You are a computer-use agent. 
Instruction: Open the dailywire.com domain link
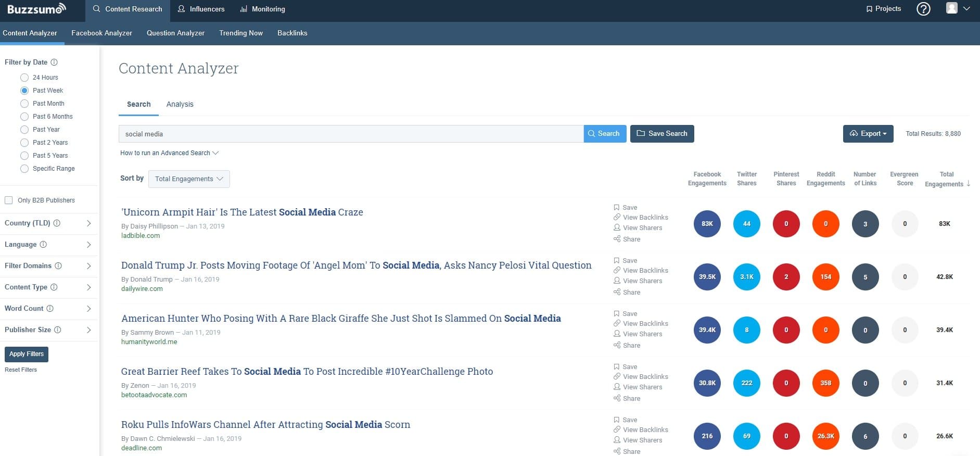coord(142,288)
